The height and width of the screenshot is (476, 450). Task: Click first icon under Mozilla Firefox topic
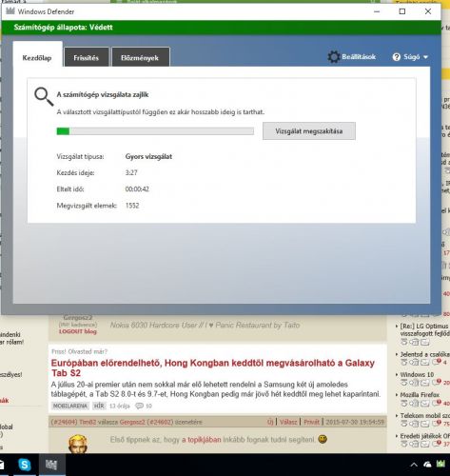coord(403,404)
